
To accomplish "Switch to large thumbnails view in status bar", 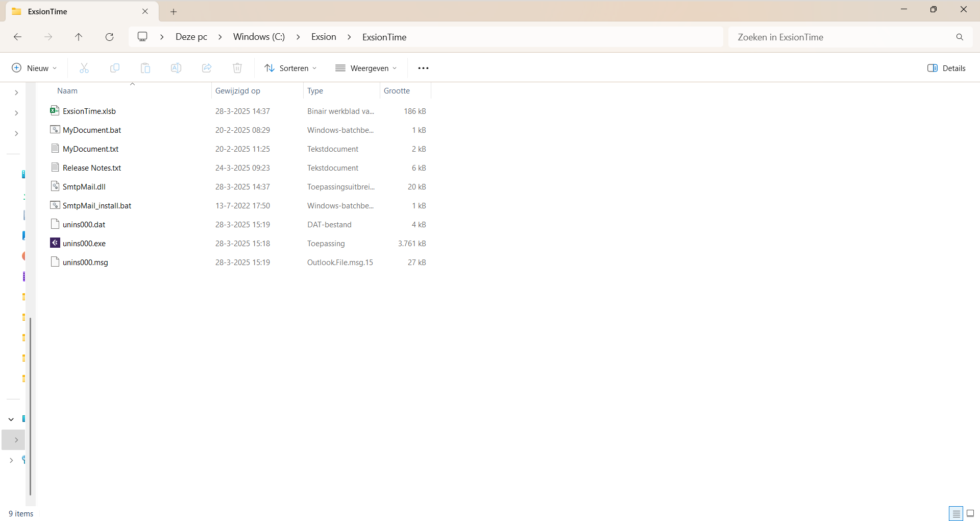I will tap(970, 513).
